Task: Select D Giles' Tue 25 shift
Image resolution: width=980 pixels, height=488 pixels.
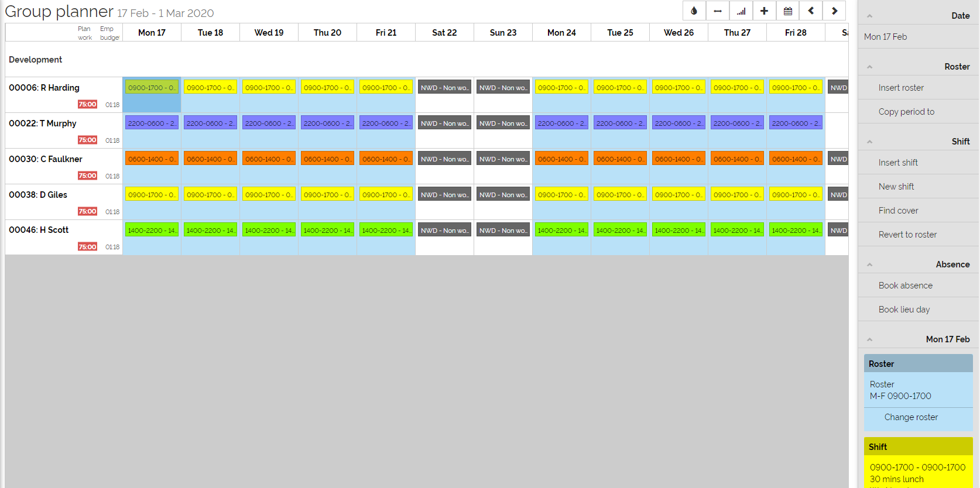Action: point(620,195)
